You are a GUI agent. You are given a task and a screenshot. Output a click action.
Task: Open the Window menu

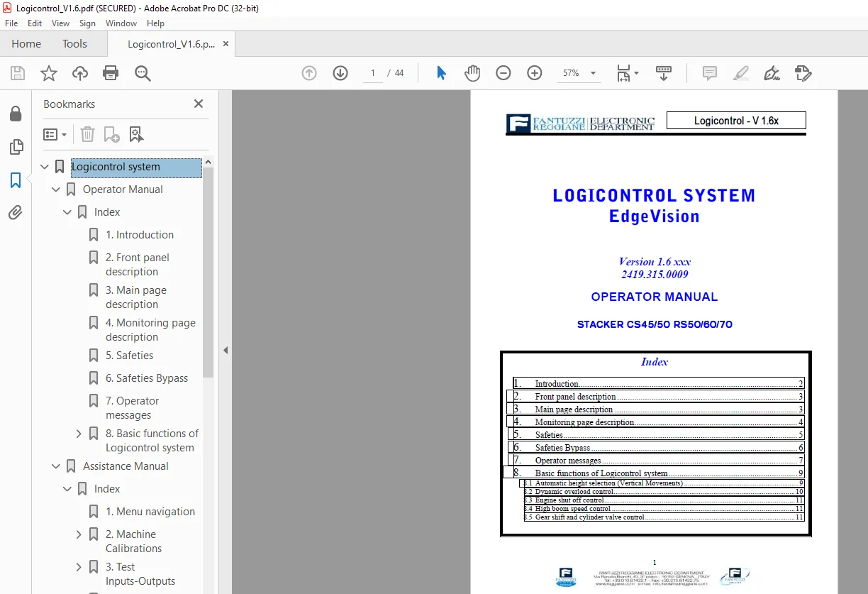[x=121, y=23]
